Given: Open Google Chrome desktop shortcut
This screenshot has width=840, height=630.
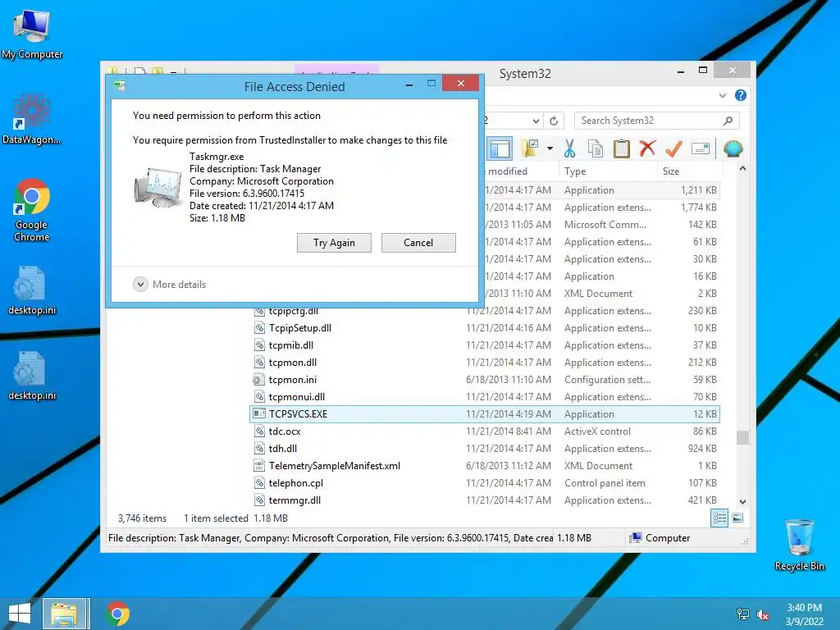Looking at the screenshot, I should 32,210.
